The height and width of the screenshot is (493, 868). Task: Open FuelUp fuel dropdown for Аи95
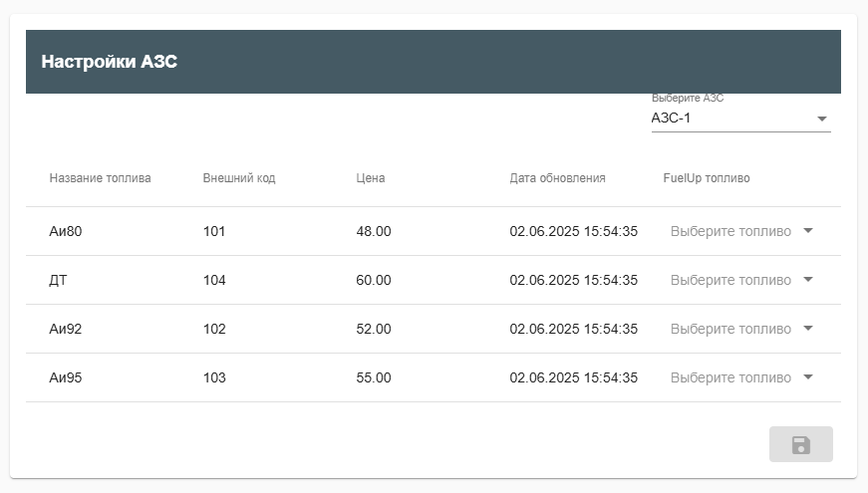pos(741,377)
